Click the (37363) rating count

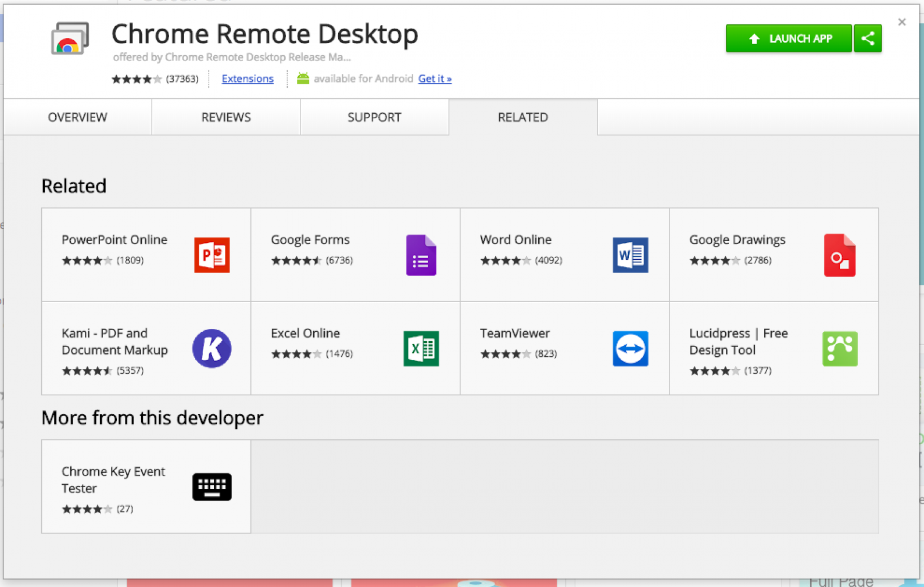point(182,79)
